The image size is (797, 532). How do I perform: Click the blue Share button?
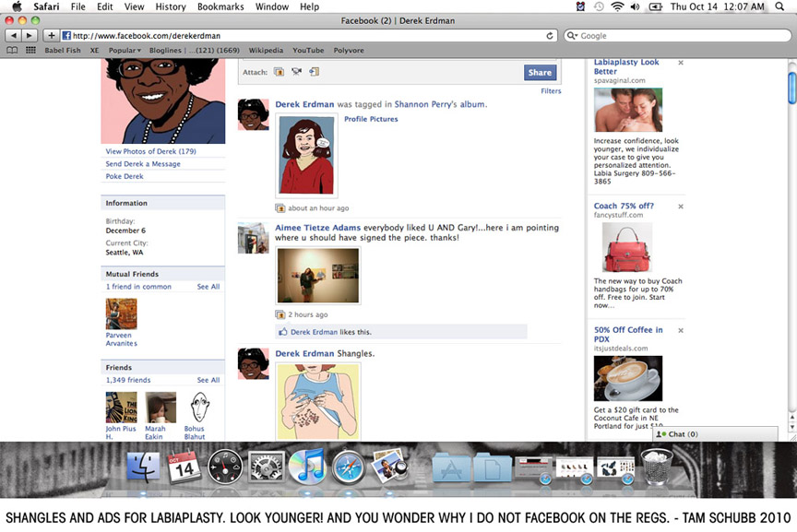point(540,72)
